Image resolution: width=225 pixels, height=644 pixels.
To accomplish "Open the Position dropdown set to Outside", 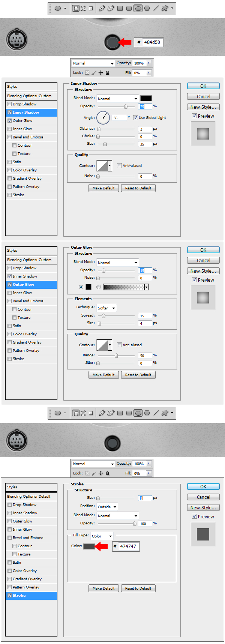I will [107, 507].
